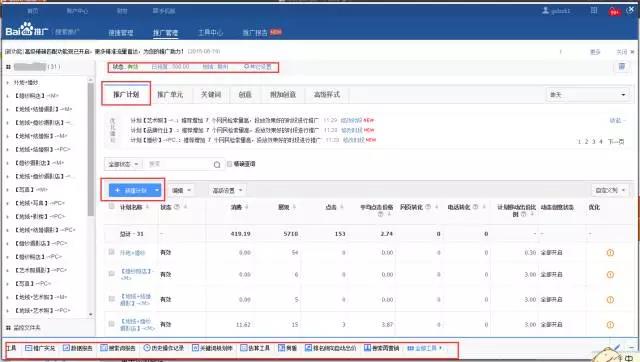The height and width of the screenshot is (362, 640).
Task: Toggle the 精确查询 checkbox
Action: point(230,164)
